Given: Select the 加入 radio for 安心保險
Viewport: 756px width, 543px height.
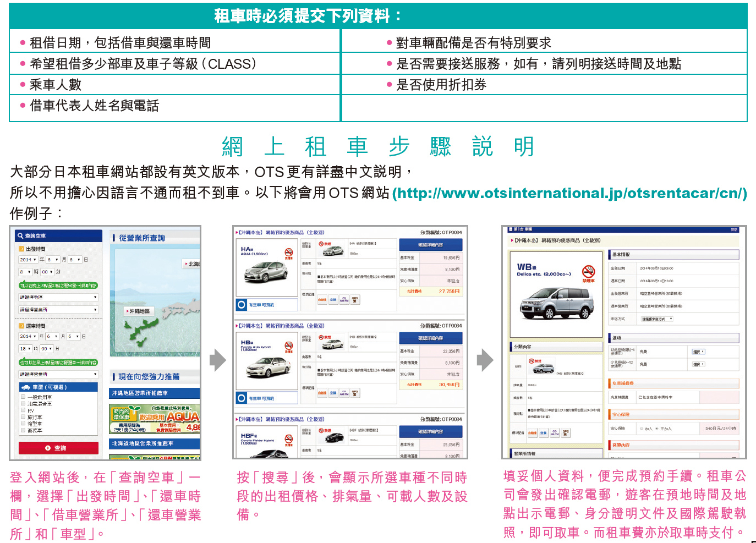Looking at the screenshot, I should (642, 429).
